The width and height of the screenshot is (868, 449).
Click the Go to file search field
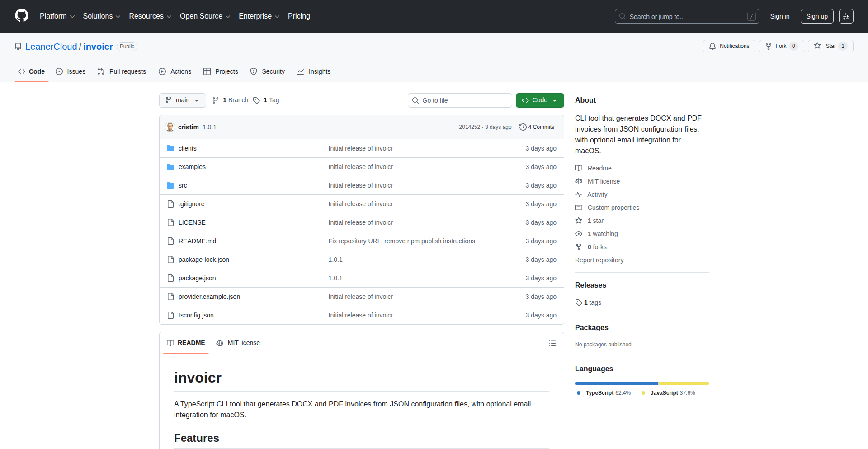click(460, 100)
